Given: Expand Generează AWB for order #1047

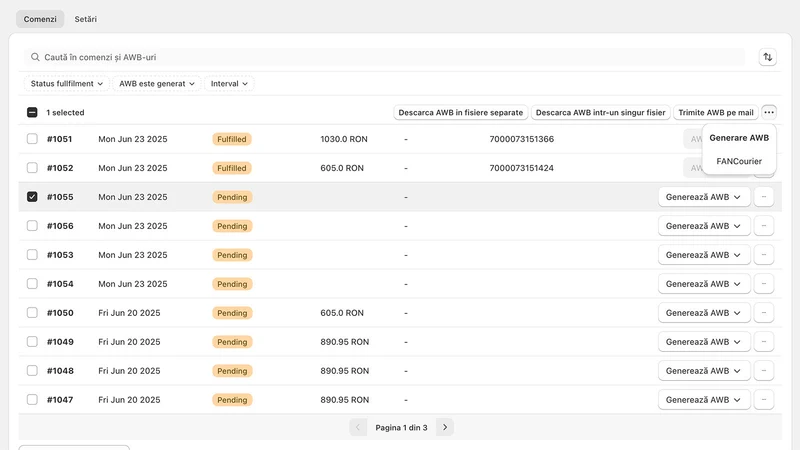Looking at the screenshot, I should [704, 400].
